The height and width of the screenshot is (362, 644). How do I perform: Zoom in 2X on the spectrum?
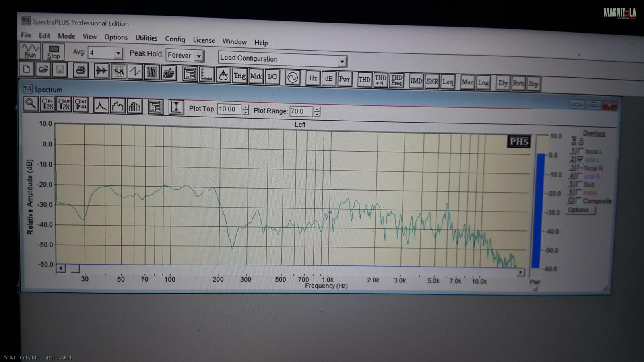point(47,104)
